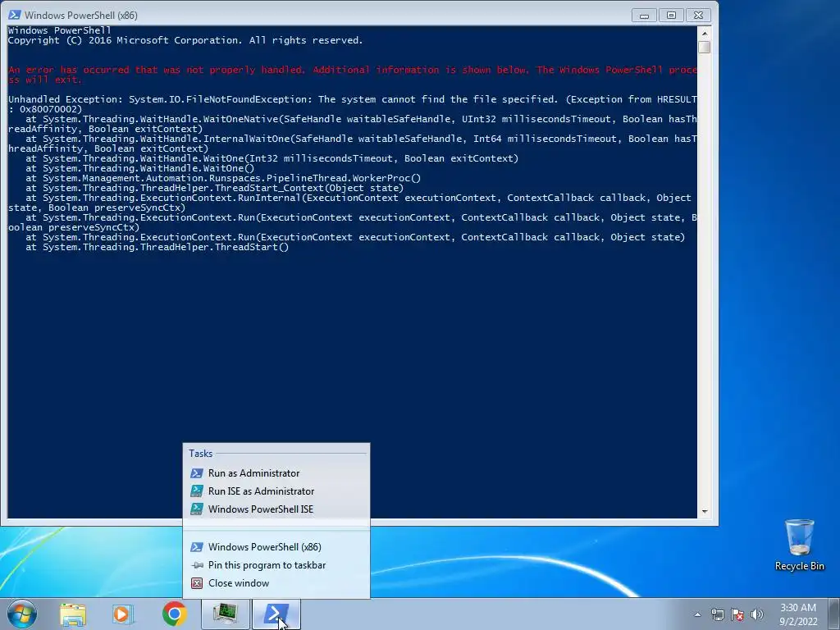Minimize the Windows PowerShell (x86) window
Screen dimensions: 840x630
(644, 16)
